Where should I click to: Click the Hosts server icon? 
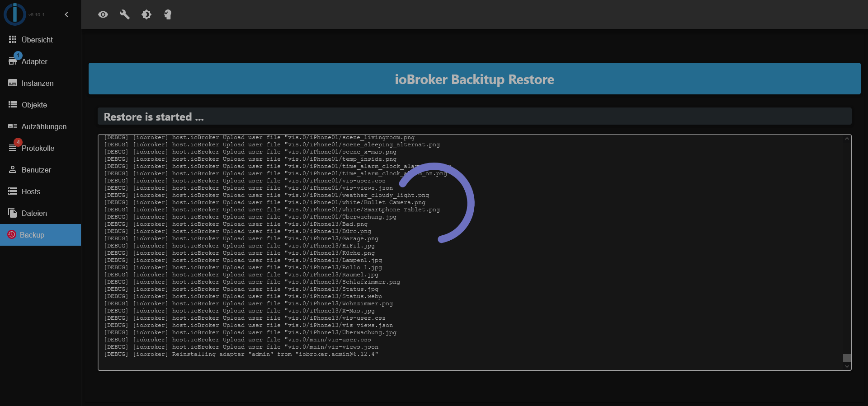coord(13,191)
